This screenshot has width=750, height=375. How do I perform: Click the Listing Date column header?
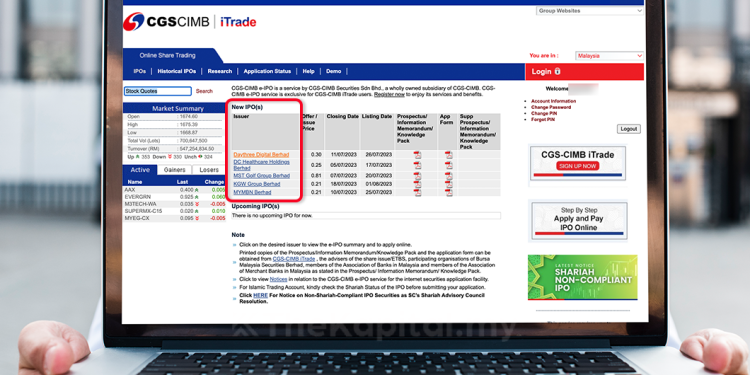(377, 116)
